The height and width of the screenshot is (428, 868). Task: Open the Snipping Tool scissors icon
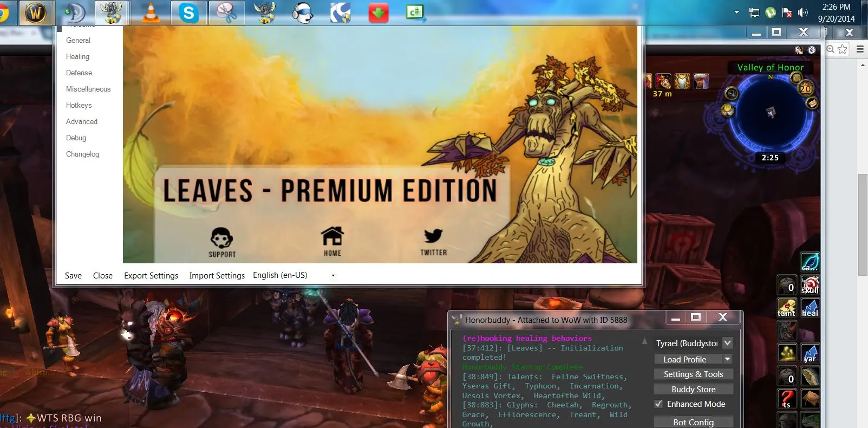point(226,13)
